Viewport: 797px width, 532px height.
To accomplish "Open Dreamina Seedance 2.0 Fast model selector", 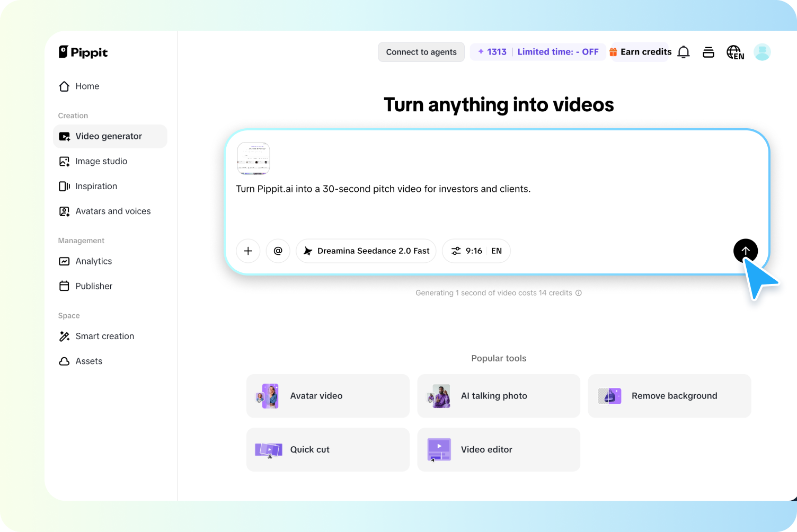I will 366,251.
